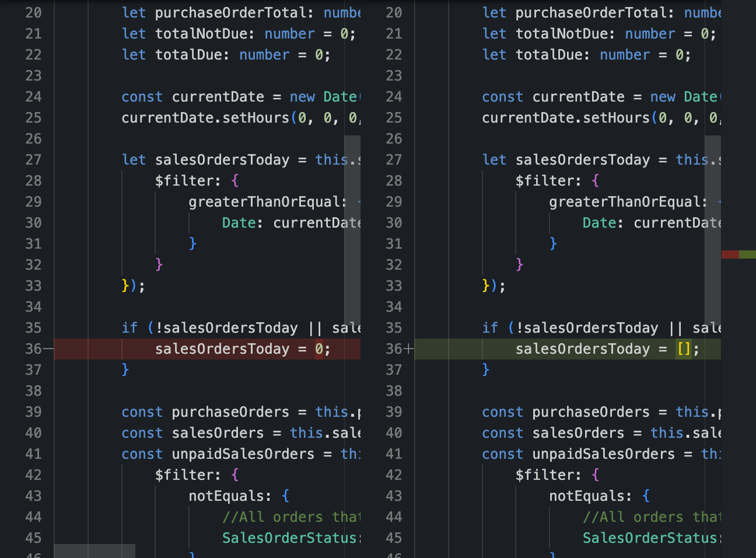Image resolution: width=756 pixels, height=558 pixels.
Task: Click 'SalesOrderStatus' in right pane line 45
Action: click(x=649, y=538)
